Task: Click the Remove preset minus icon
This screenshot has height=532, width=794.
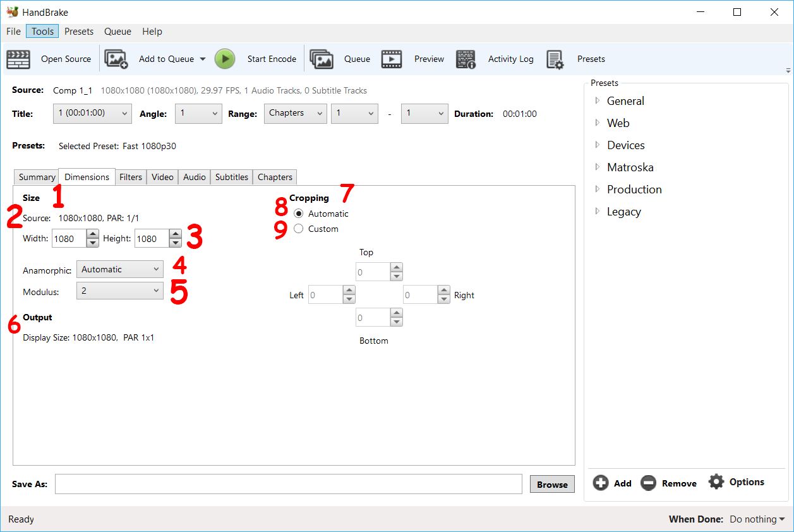Action: pos(648,483)
